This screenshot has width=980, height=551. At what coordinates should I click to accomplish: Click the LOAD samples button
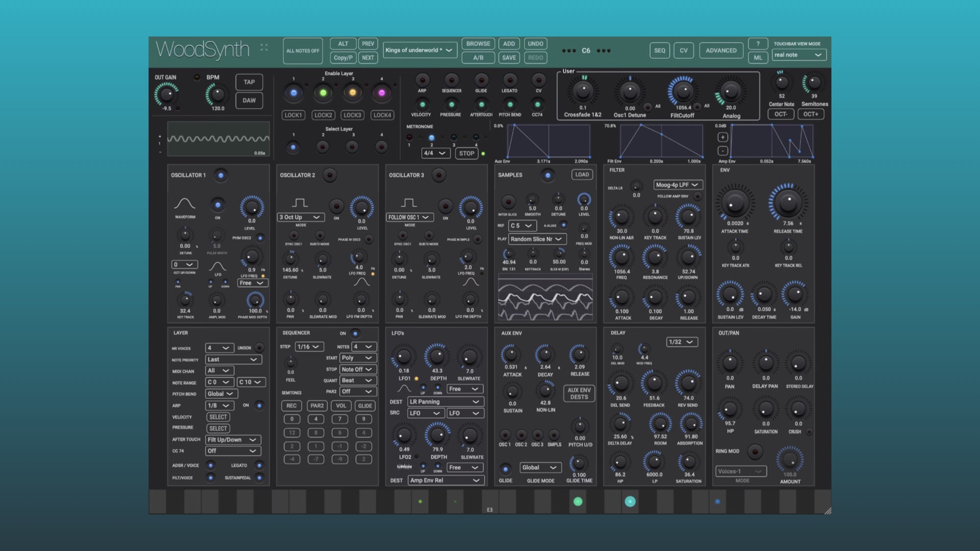[x=582, y=174]
